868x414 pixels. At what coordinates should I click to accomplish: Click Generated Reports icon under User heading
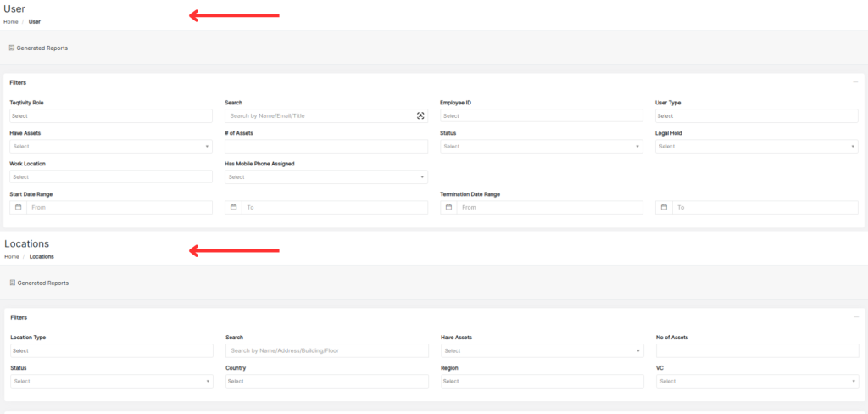pos(12,48)
